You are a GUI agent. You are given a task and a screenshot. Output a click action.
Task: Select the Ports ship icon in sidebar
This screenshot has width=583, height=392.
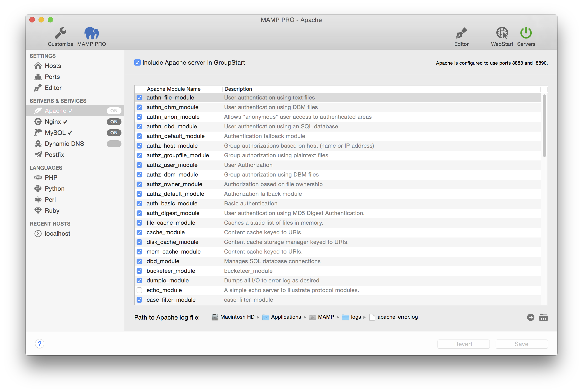click(38, 77)
